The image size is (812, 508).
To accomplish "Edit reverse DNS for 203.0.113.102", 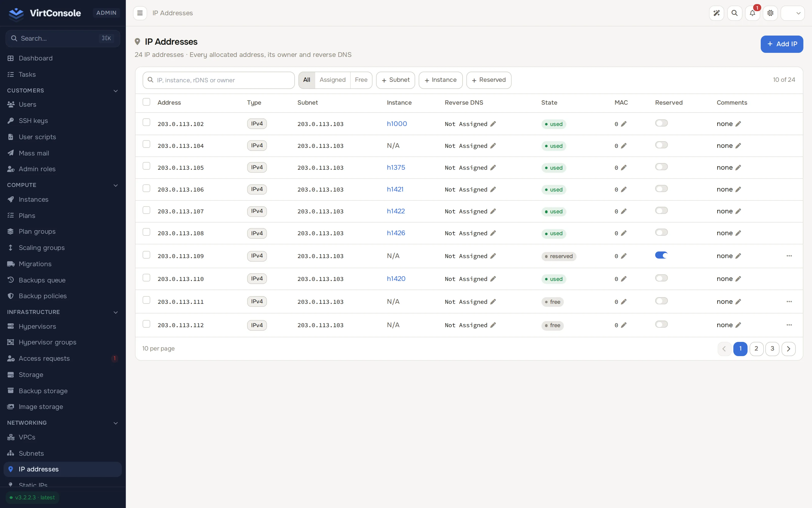I will [x=493, y=124].
